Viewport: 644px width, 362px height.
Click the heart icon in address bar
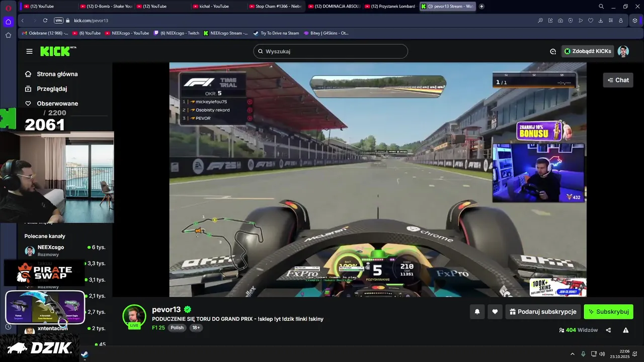(591, 21)
